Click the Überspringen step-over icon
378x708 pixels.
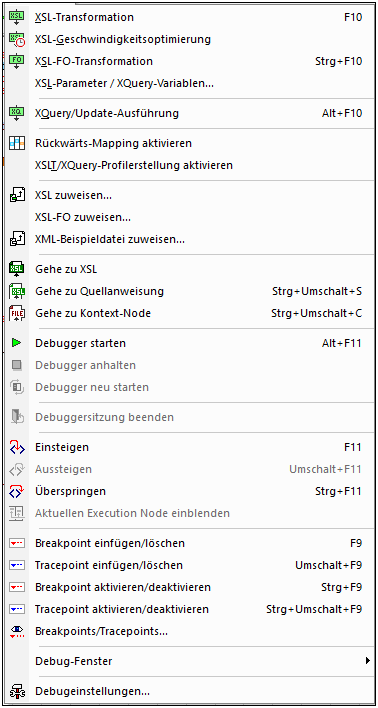[17, 491]
